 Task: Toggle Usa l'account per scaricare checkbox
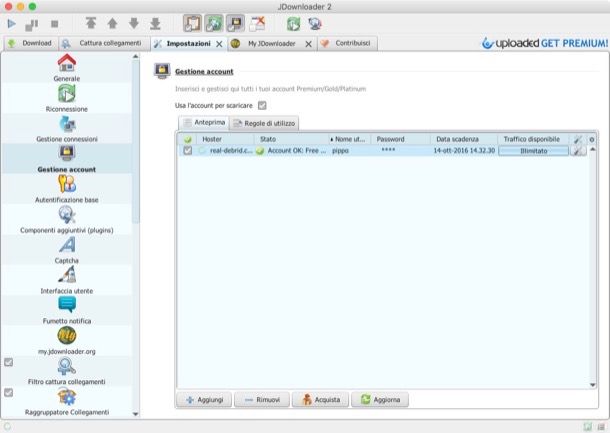pos(262,105)
